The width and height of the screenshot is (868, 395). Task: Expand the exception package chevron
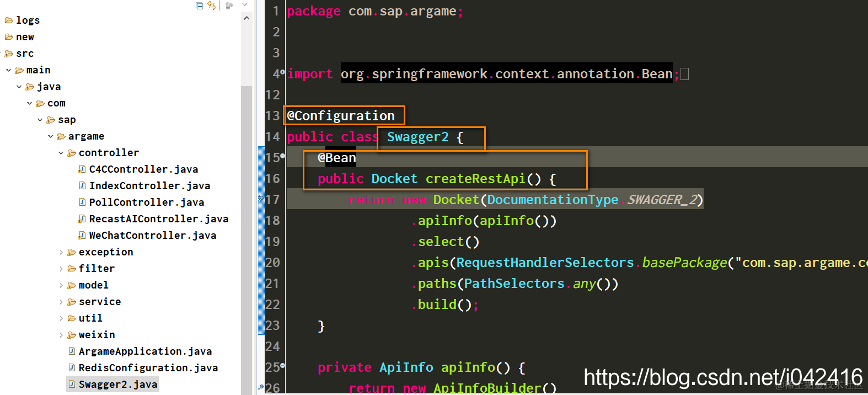[61, 252]
